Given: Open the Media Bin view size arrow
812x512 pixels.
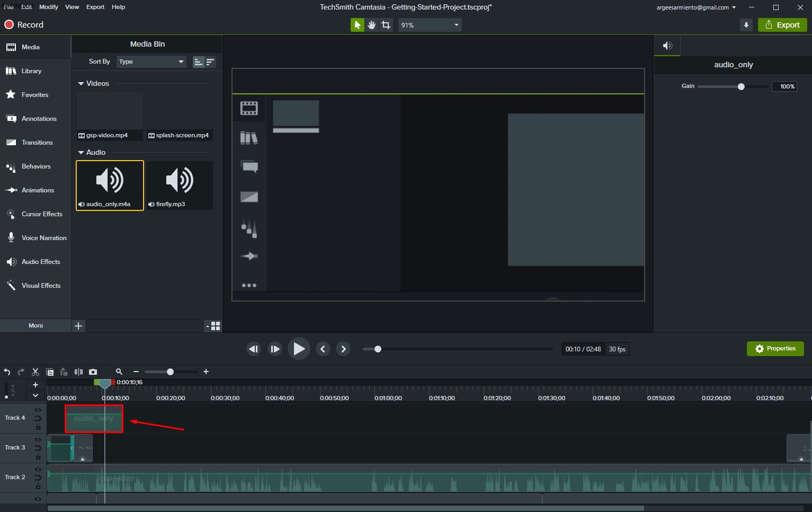Looking at the screenshot, I should coord(207,326).
